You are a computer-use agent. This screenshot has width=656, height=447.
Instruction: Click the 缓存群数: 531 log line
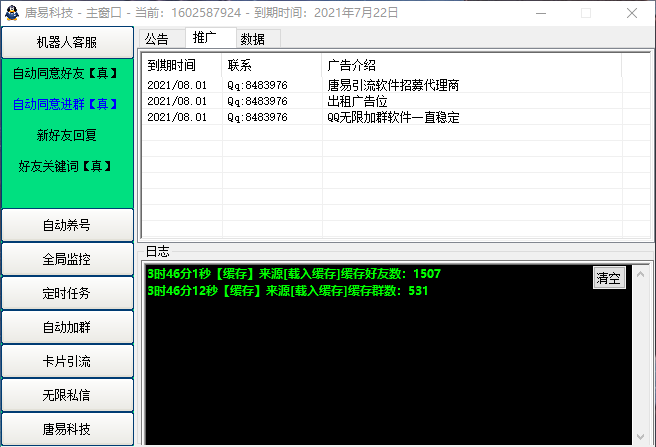(287, 290)
